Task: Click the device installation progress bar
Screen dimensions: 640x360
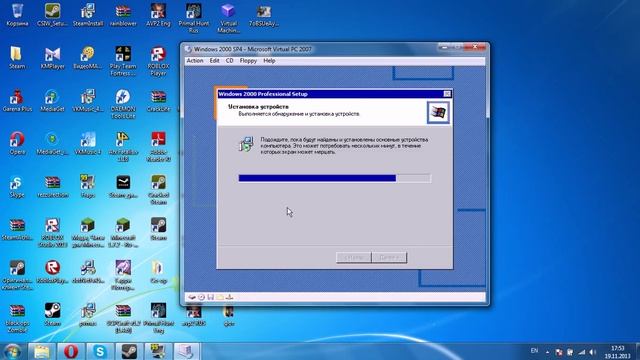Action: tap(335, 178)
